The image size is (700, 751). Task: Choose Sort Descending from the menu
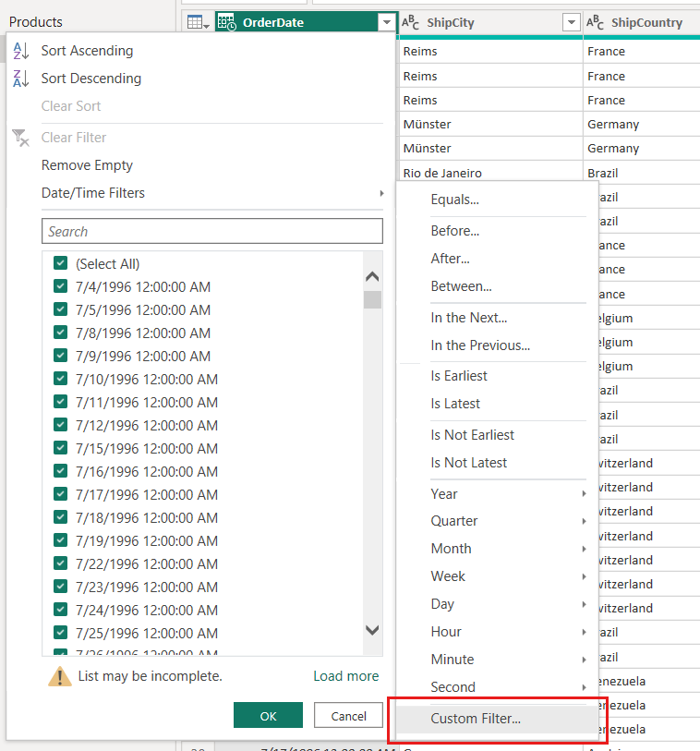pyautogui.click(x=91, y=79)
